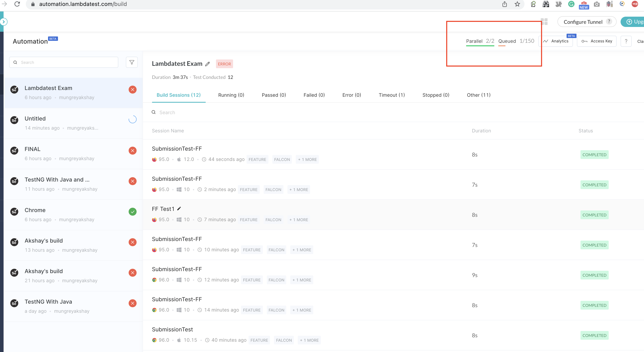This screenshot has height=352, width=644.
Task: Expand the +1 MORE tag on SubmissionTest
Action: [309, 340]
